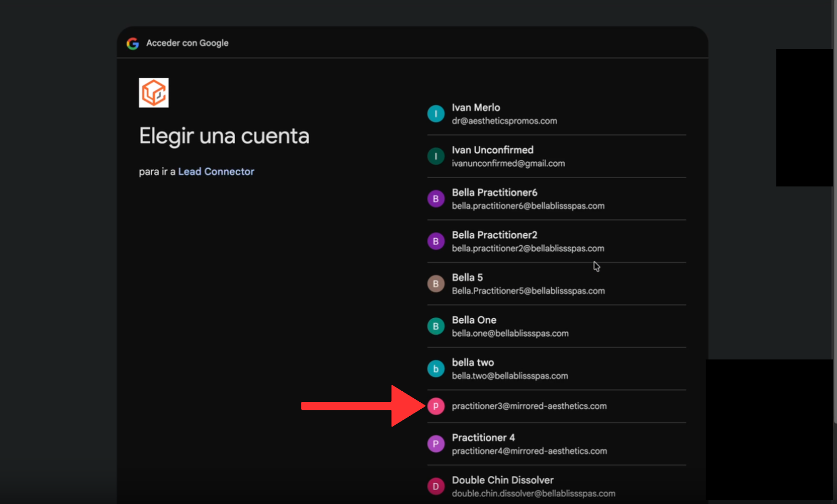Choose the Practitioner 4 account name
The height and width of the screenshot is (504, 837).
pos(483,438)
